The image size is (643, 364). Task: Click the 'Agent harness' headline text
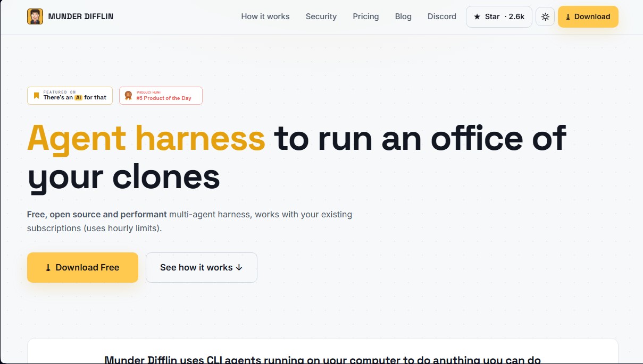click(146, 138)
